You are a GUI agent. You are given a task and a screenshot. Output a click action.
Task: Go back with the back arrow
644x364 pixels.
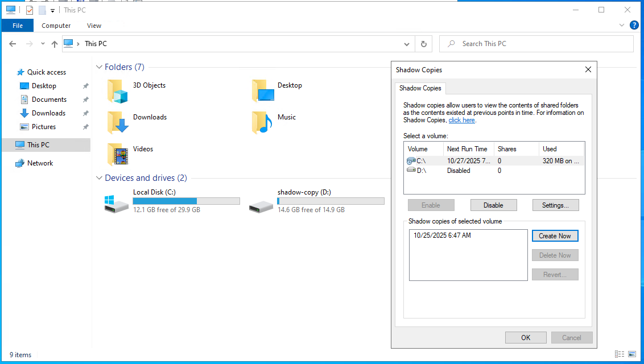tap(13, 44)
